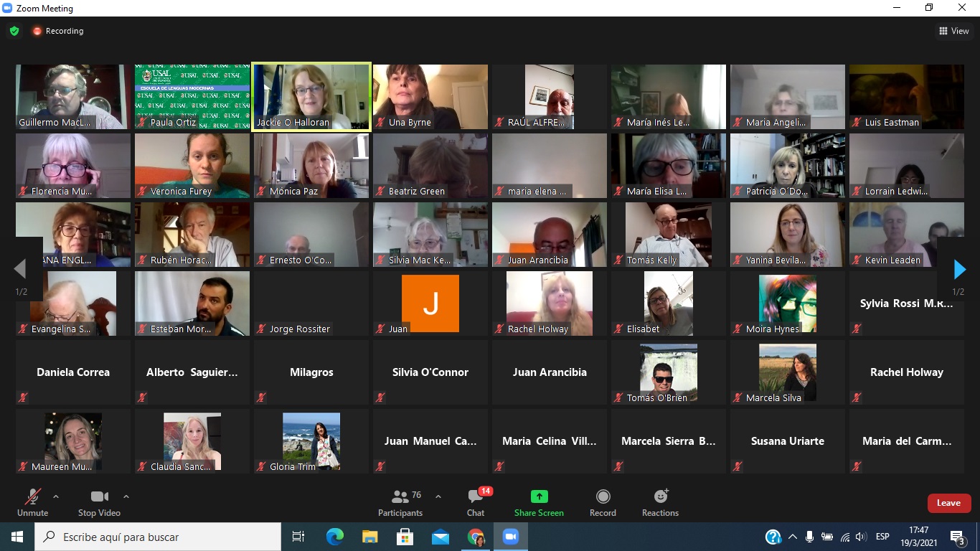Expand video options arrow beside Stop Video
Viewport: 980px width, 551px height.
[x=126, y=496]
